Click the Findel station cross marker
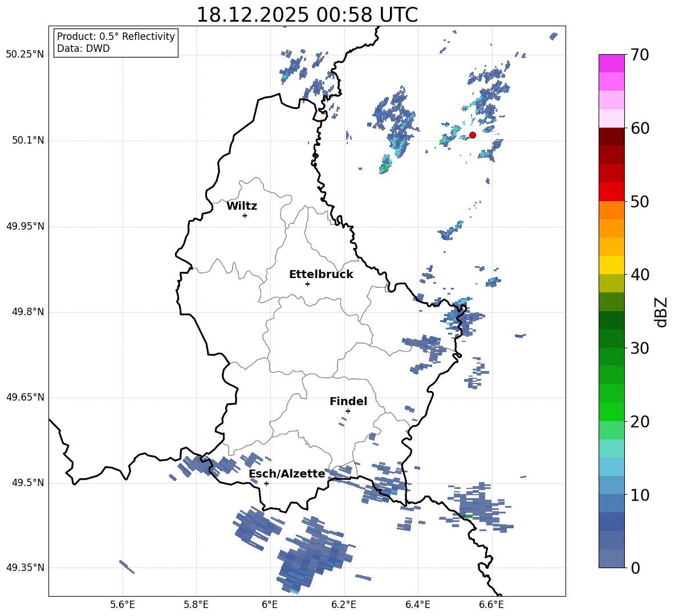Viewport: 675px width, 616px height. point(348,411)
